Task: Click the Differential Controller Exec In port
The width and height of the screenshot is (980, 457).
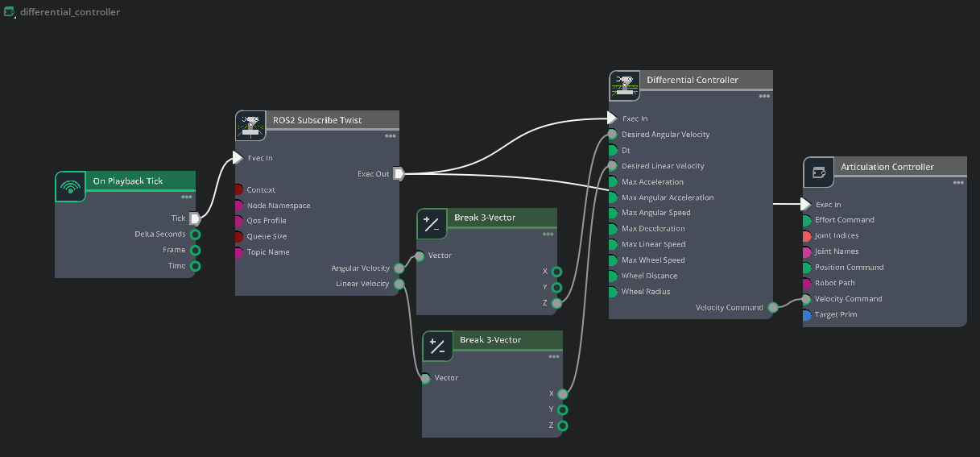Action: pos(612,118)
